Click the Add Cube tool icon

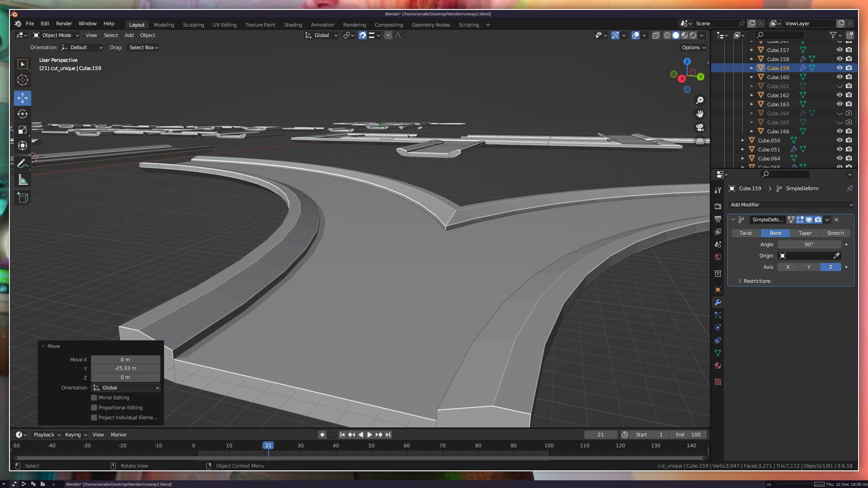[23, 198]
